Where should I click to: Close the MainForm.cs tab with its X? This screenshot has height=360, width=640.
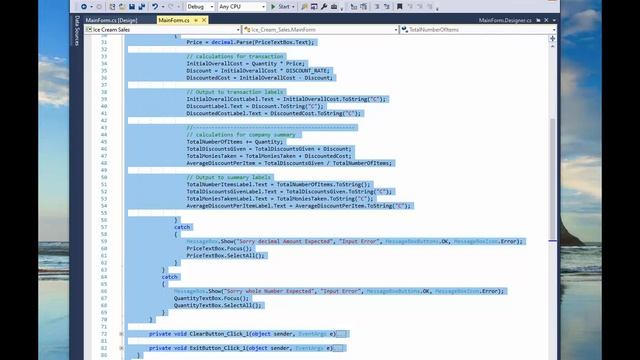coord(204,20)
